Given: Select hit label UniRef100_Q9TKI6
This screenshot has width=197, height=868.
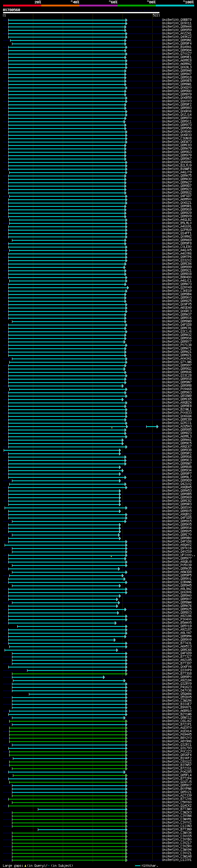Looking at the screenshot, I should (177, 549).
